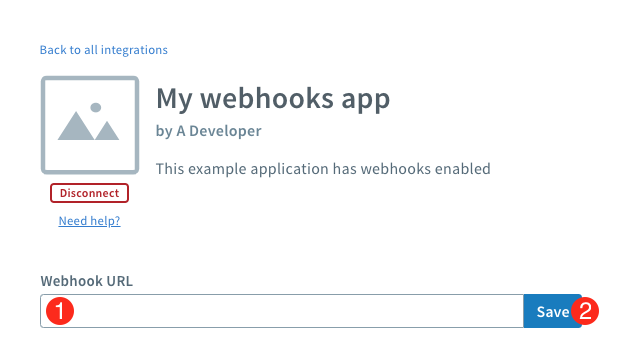Click the small mountain shape in placeholder
Image resolution: width=643 pixels, height=361 pixels.
pyautogui.click(x=107, y=131)
